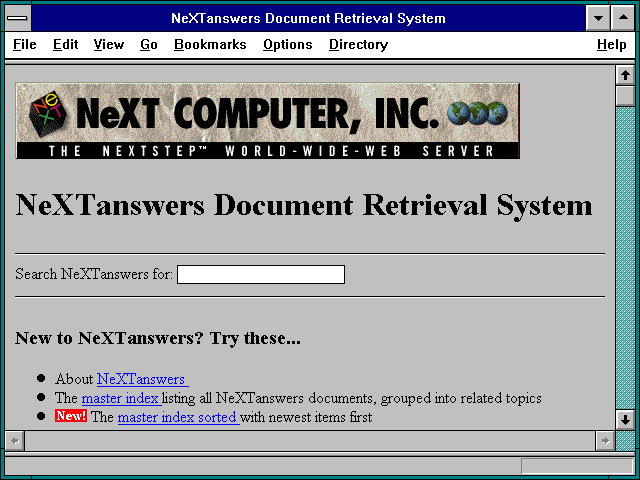The width and height of the screenshot is (640, 480).
Task: Open the master index link
Action: coord(122,398)
